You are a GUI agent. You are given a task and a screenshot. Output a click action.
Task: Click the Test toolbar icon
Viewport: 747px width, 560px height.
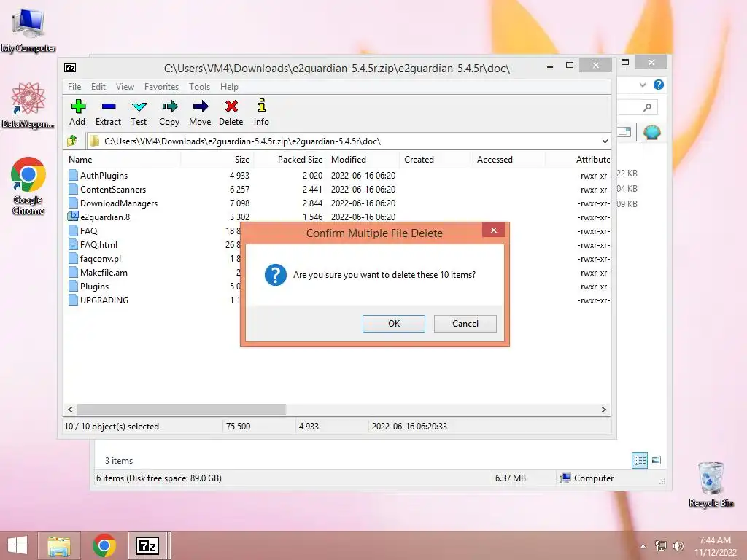[x=139, y=106]
